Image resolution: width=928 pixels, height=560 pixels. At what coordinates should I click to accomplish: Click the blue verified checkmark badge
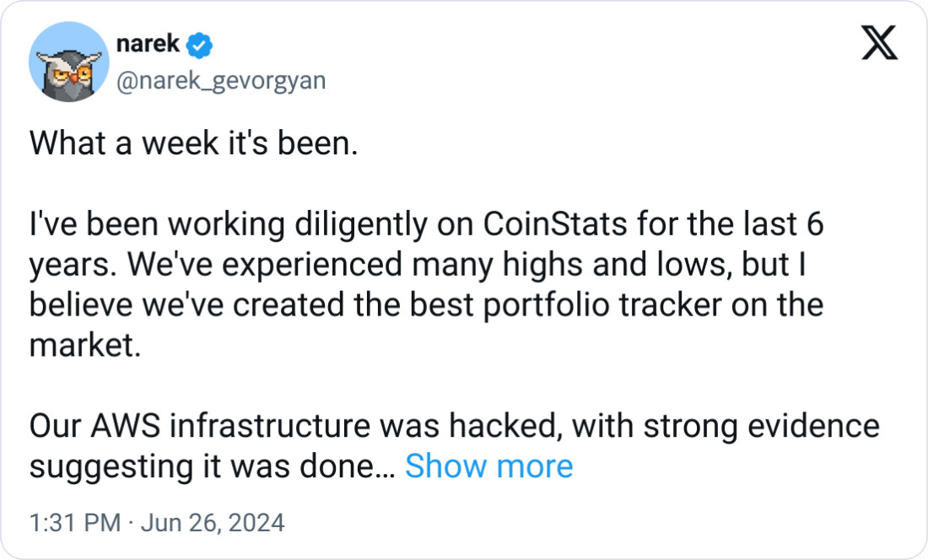coord(199,45)
